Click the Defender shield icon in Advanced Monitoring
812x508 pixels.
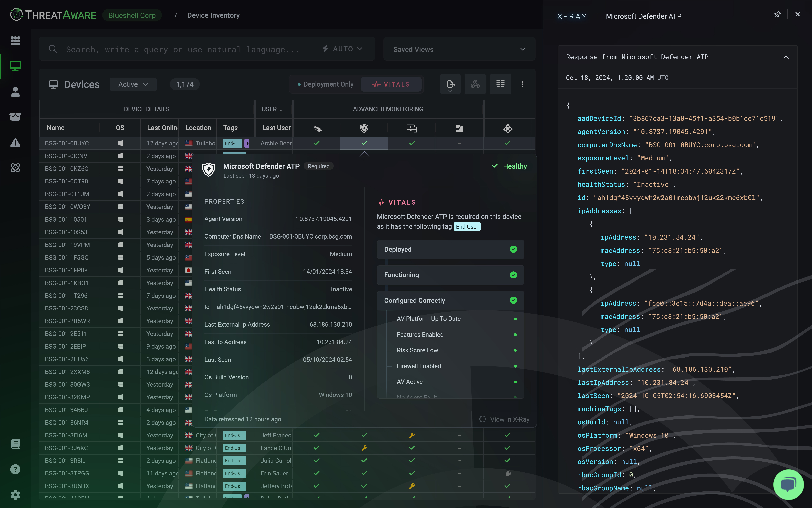click(364, 128)
